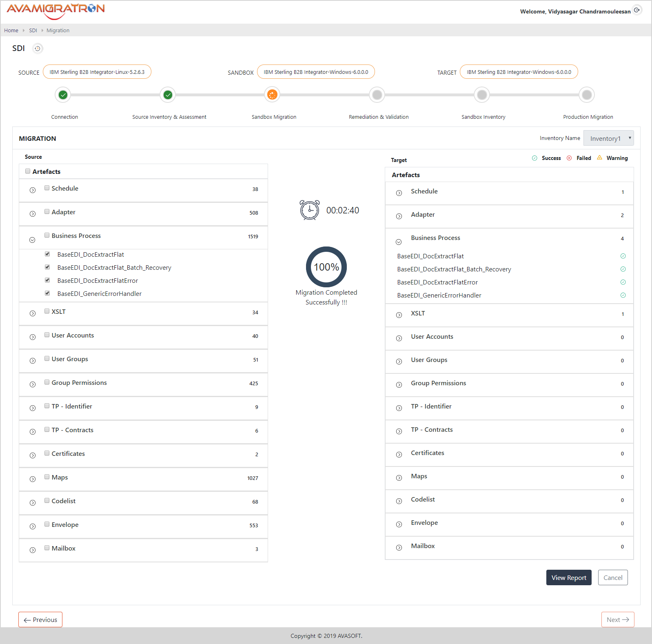
Task: Check the source Maps checkbox
Action: click(47, 477)
